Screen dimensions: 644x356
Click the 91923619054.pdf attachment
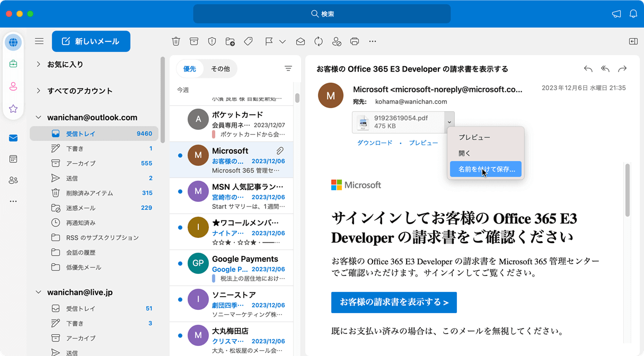pyautogui.click(x=399, y=122)
